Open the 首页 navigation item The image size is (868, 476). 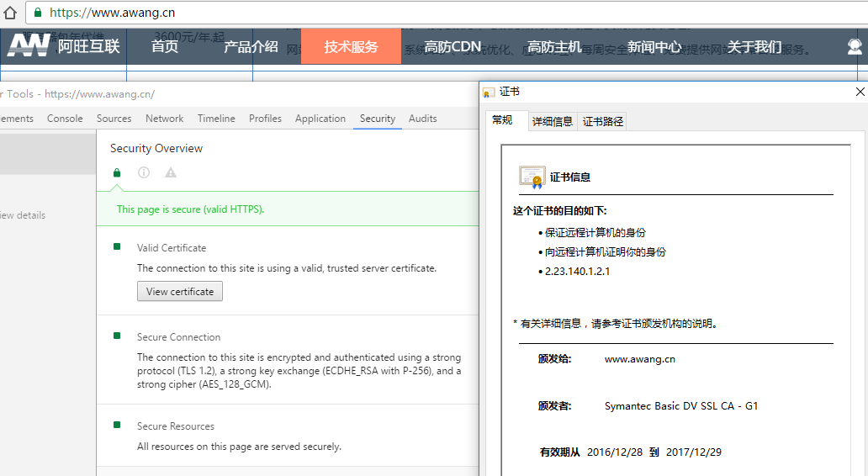[x=165, y=46]
